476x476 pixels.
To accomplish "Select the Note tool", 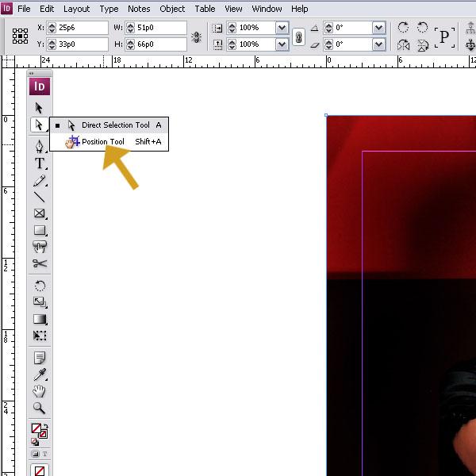I will click(x=39, y=358).
